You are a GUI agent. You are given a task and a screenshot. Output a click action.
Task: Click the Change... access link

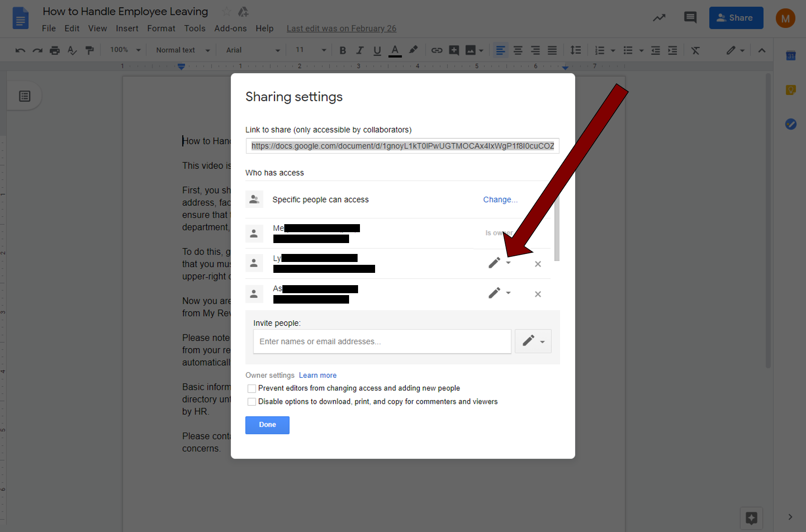[500, 200]
